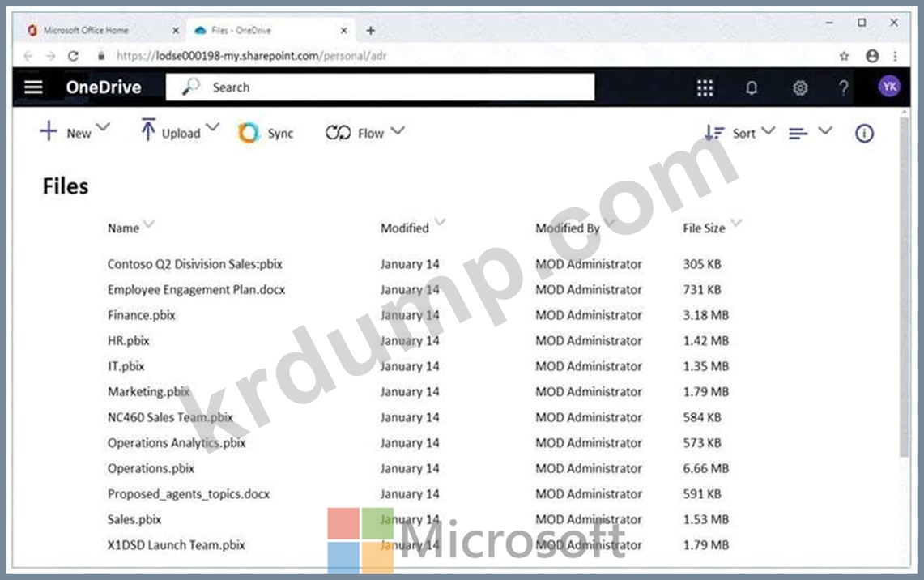Expand the view options chevron
The height and width of the screenshot is (580, 924).
[x=825, y=130]
